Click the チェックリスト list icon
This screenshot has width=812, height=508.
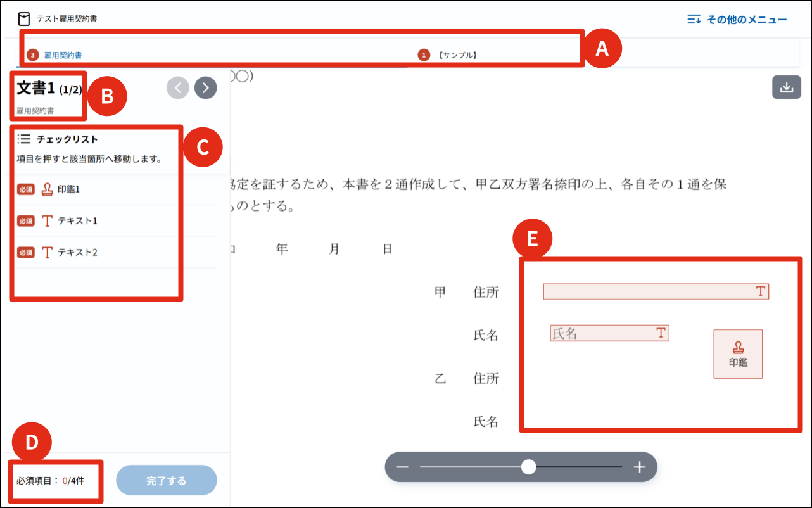click(x=24, y=139)
